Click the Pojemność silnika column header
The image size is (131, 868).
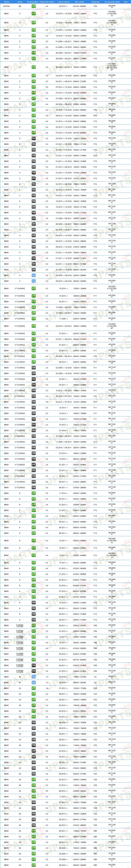pos(47,2)
